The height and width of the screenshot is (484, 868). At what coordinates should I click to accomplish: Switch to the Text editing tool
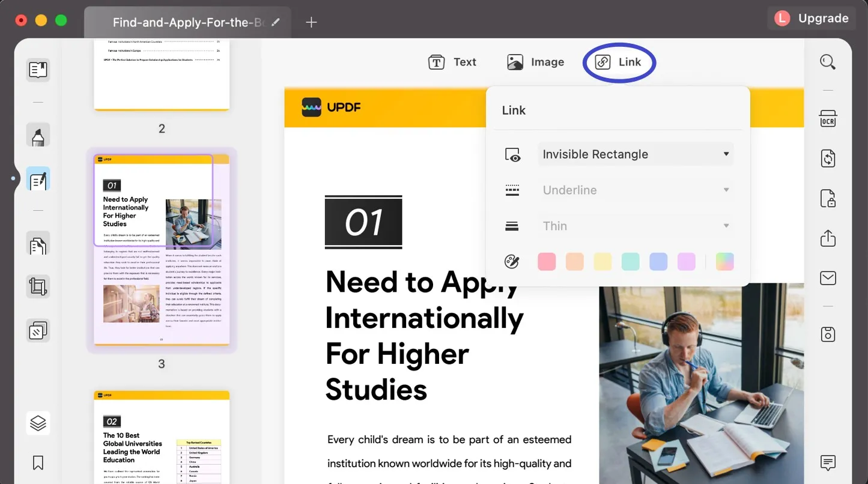coord(452,62)
